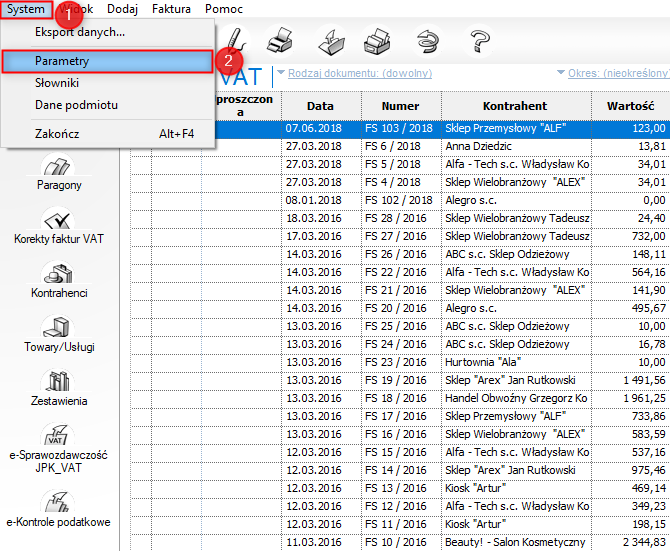Viewport: 670px width, 551px height.
Task: Open e-Kontrole podatkowe sidebar icon
Action: [58, 509]
